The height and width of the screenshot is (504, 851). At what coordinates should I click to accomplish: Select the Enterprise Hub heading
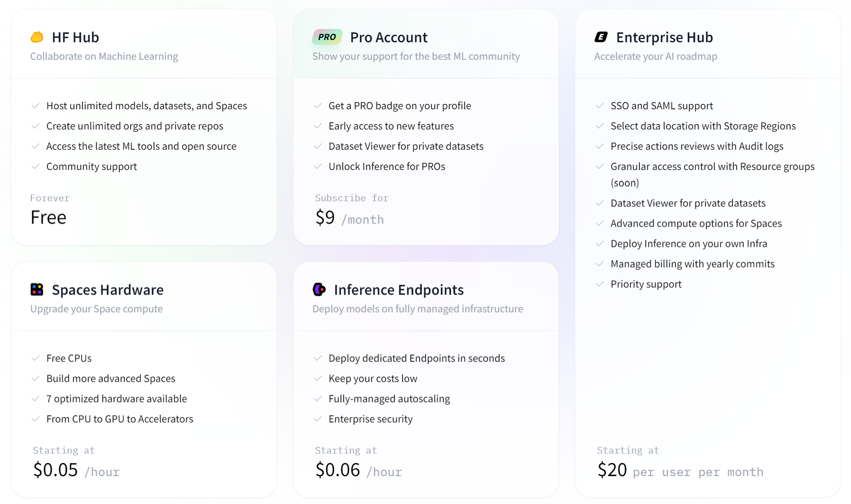[x=664, y=37]
